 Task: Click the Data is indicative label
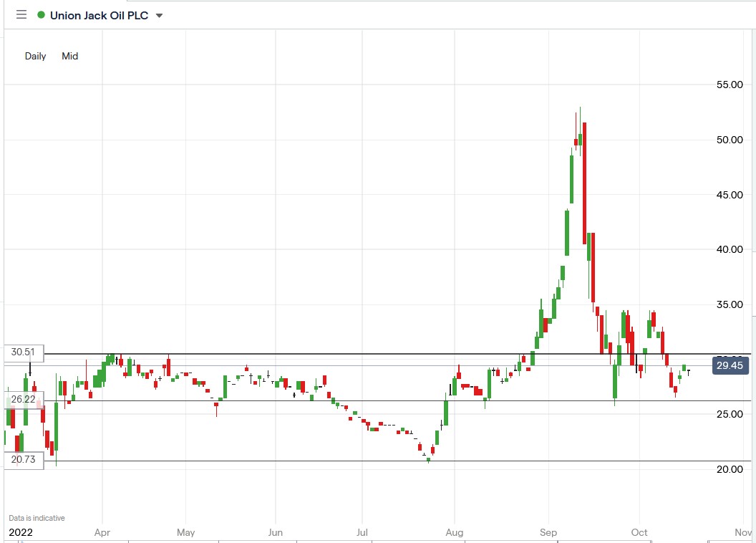click(37, 517)
